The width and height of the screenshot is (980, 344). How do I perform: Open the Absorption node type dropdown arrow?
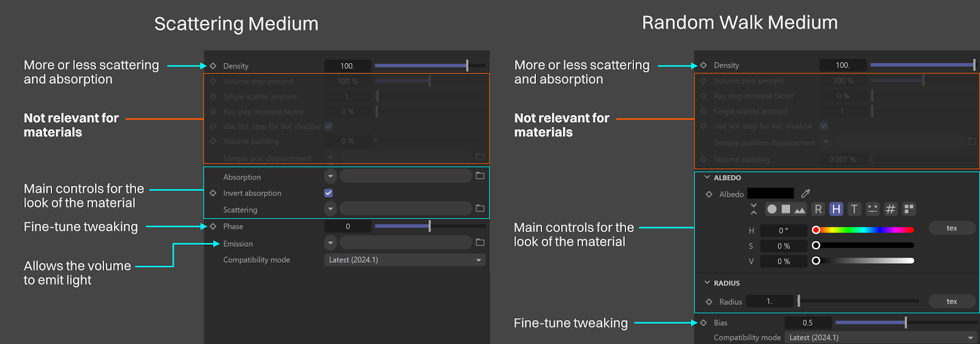tap(331, 176)
